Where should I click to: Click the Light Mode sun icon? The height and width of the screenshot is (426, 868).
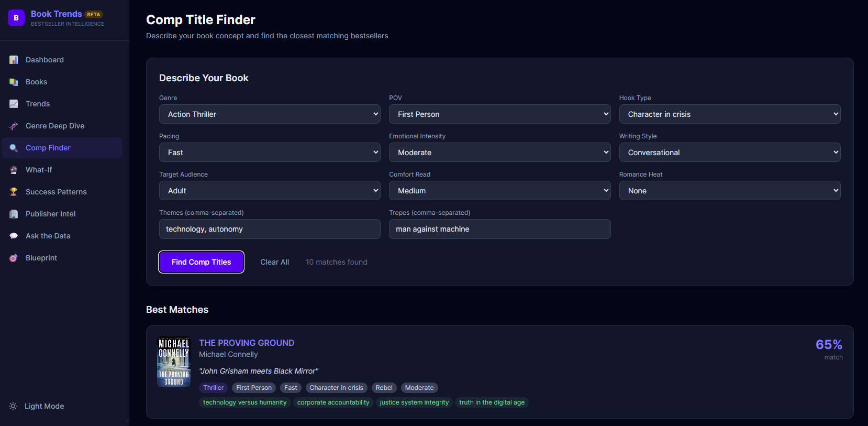click(13, 406)
